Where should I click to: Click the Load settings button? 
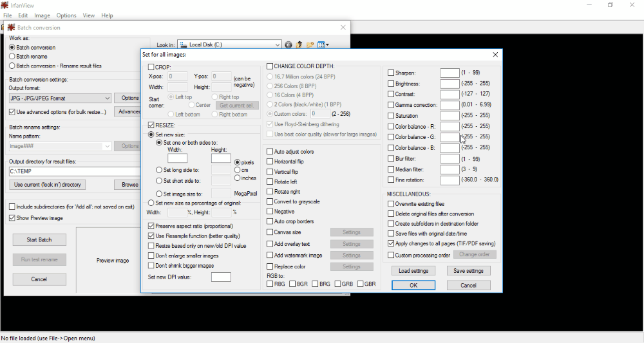point(413,271)
